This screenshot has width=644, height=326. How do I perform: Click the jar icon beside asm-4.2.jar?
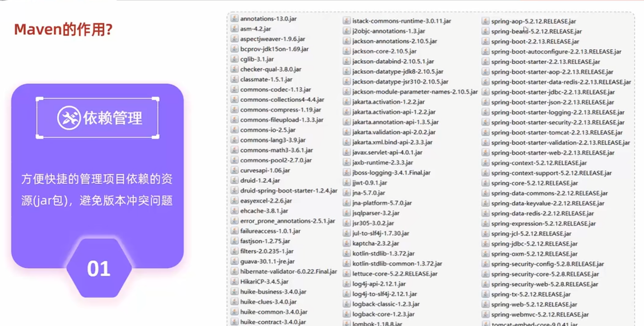[x=235, y=29]
